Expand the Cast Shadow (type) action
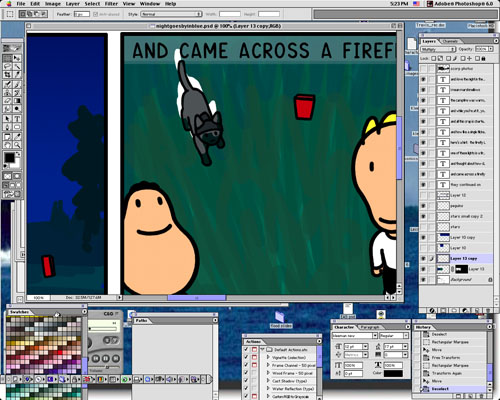Image resolution: width=500 pixels, height=400 pixels. pyautogui.click(x=268, y=381)
